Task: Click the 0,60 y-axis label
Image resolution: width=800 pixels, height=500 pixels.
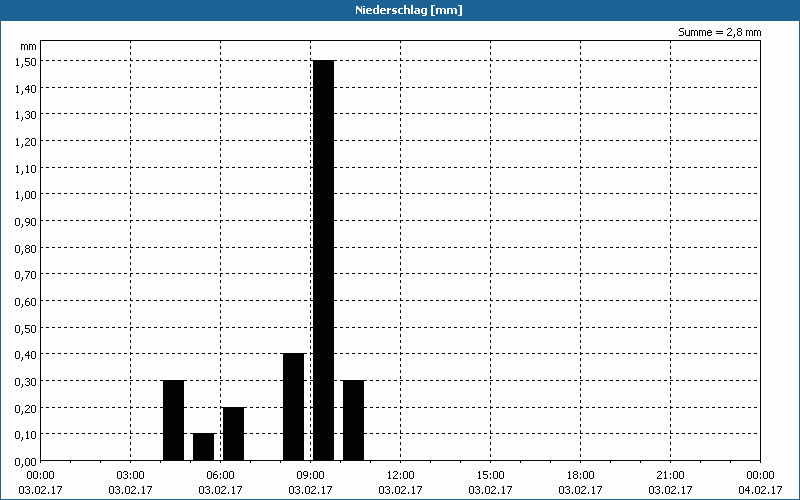Action: [26, 302]
